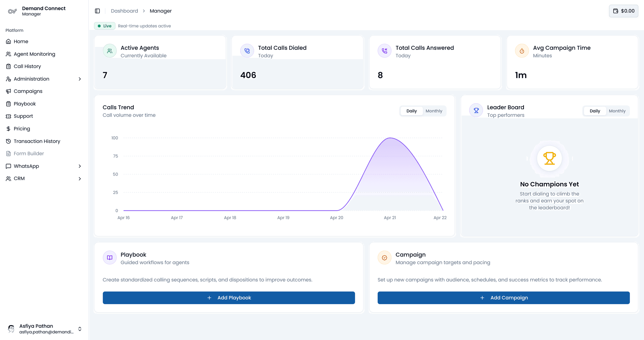The width and height of the screenshot is (644, 340).
Task: Click the Demand Connect logo icon
Action: (x=12, y=11)
